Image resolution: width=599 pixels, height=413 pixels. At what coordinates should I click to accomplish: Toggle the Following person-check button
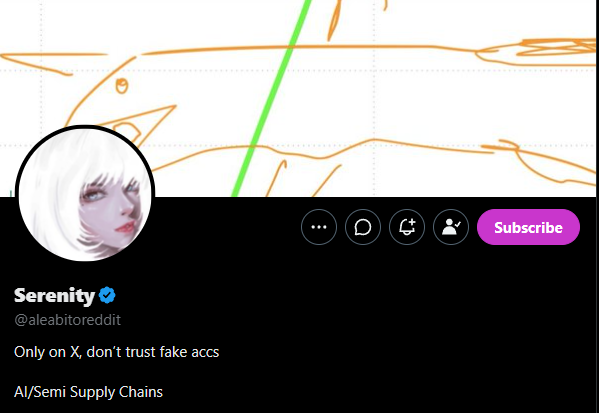[451, 227]
